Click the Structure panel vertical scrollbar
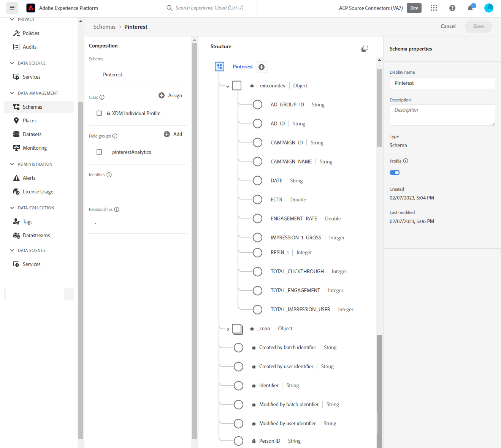This screenshot has height=448, width=501. pos(379,108)
